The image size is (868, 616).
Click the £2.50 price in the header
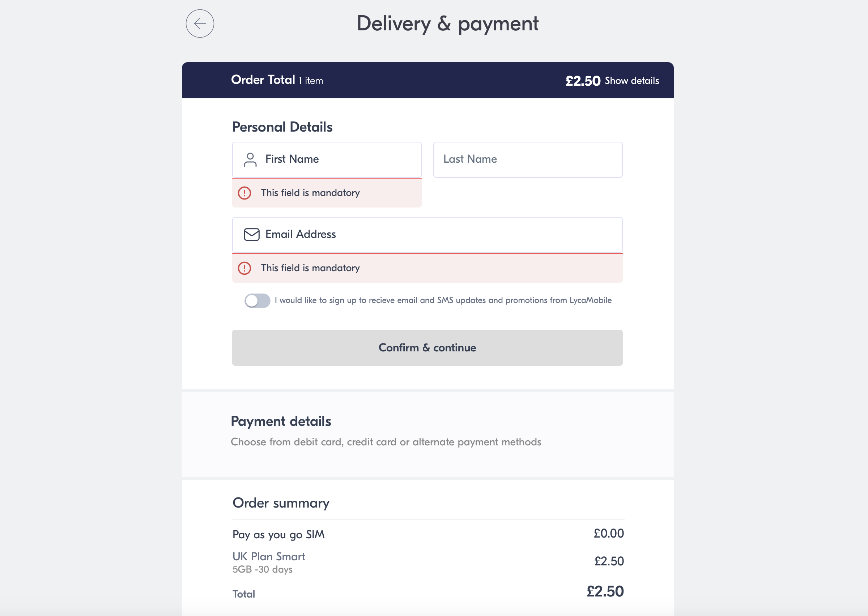coord(583,80)
